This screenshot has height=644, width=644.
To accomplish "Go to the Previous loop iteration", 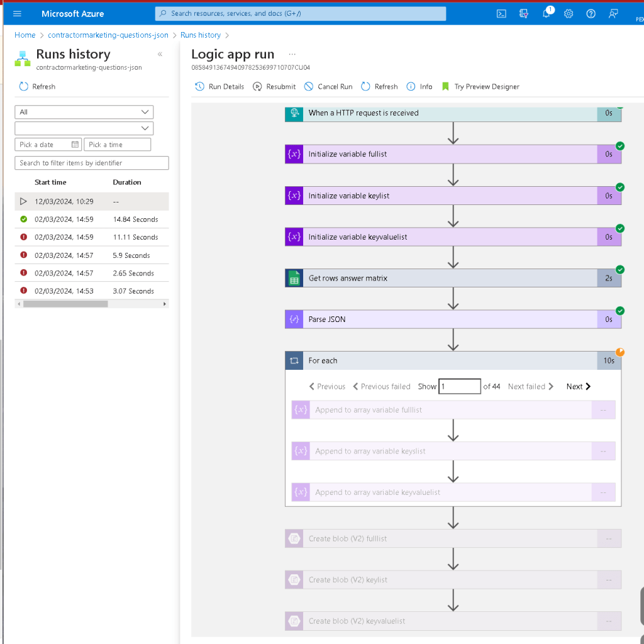I will coord(327,387).
